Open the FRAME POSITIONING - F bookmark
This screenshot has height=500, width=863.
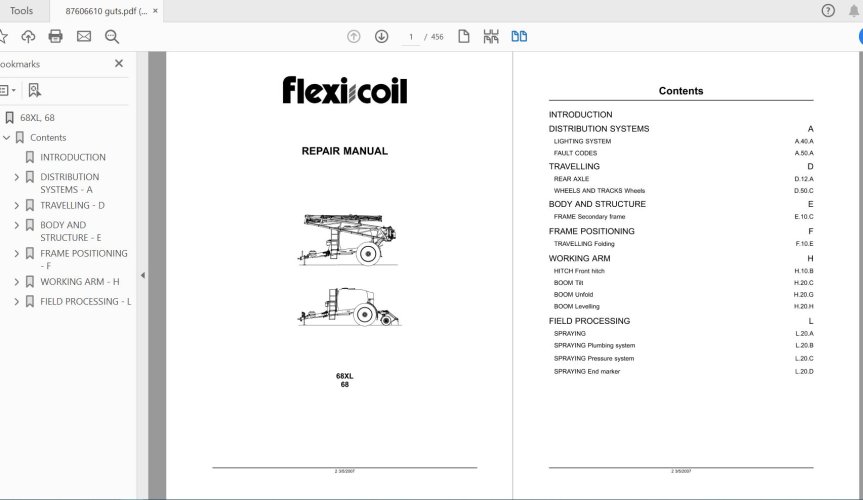(84, 259)
